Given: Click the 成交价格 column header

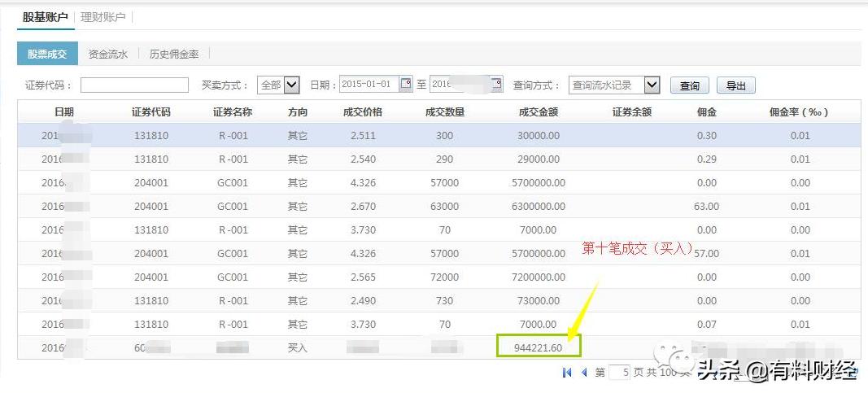Looking at the screenshot, I should (363, 111).
